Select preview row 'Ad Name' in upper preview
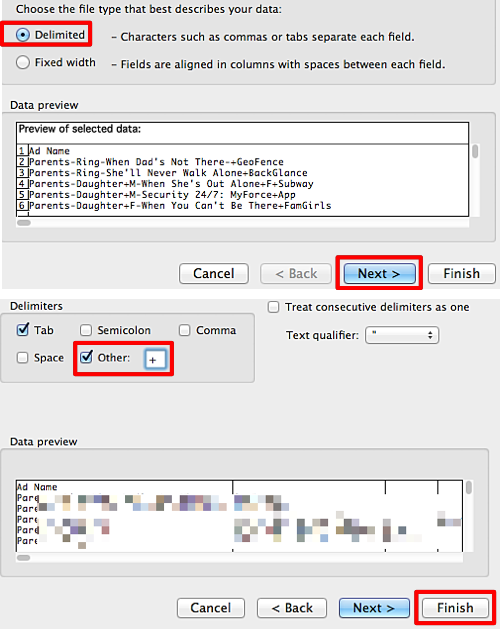500x629 pixels. coord(49,151)
